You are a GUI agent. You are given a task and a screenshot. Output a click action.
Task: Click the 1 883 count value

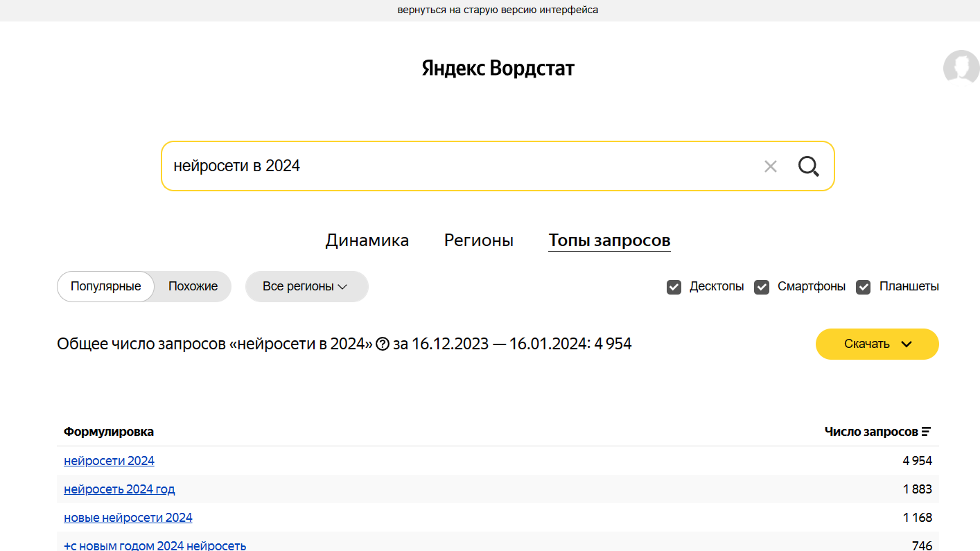pyautogui.click(x=917, y=489)
